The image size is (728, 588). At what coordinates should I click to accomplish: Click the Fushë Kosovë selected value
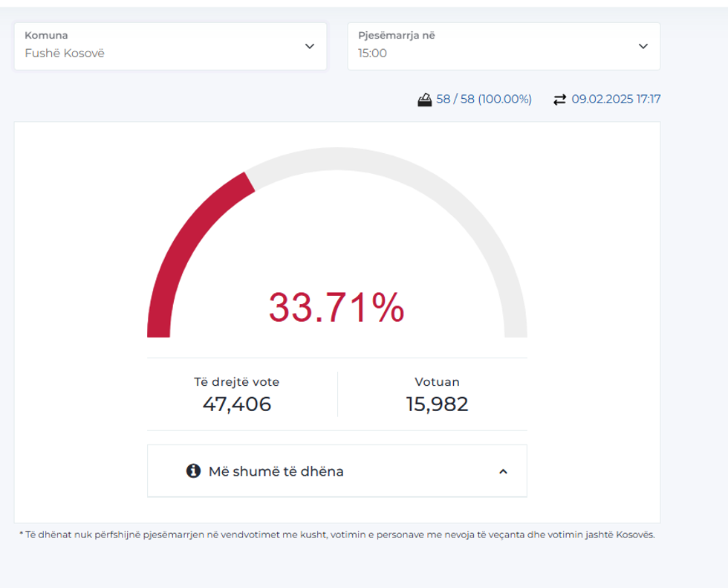point(65,54)
